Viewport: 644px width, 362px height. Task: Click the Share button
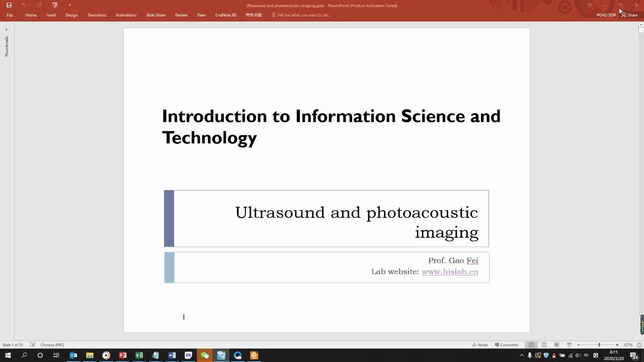pos(629,15)
